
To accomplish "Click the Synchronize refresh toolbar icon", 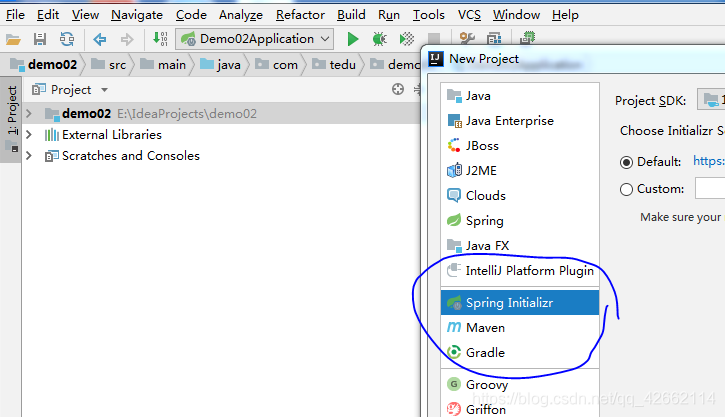I will [67, 39].
